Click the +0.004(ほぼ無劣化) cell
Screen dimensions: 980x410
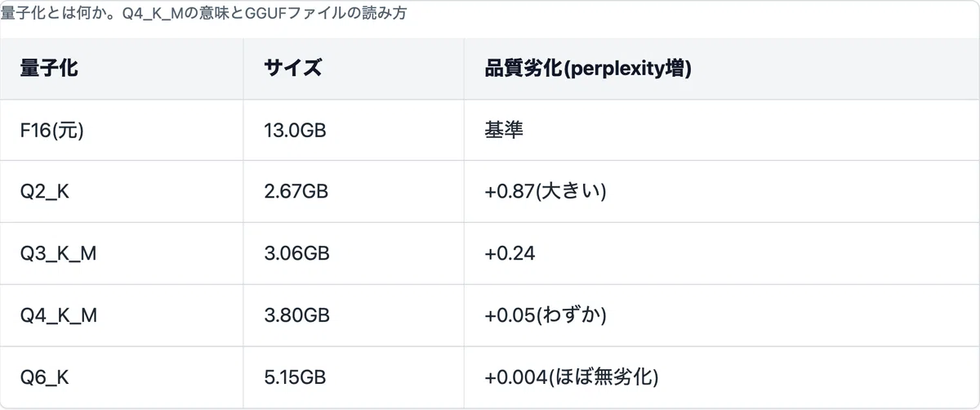tap(572, 377)
